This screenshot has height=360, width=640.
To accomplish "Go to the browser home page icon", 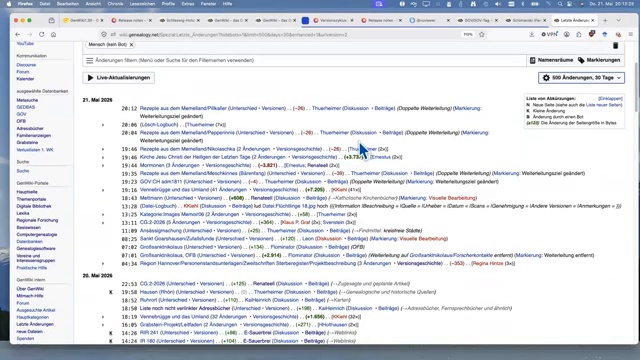I will coord(53,35).
